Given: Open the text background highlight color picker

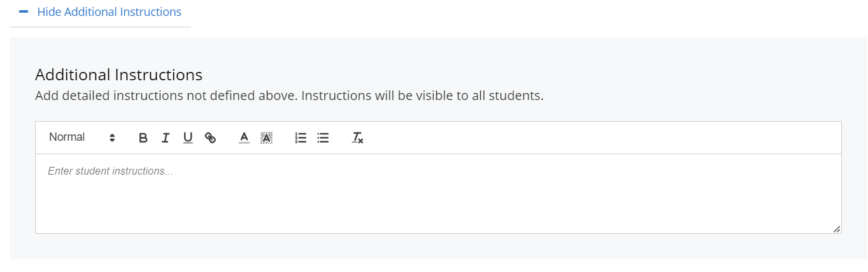Looking at the screenshot, I should (x=266, y=138).
